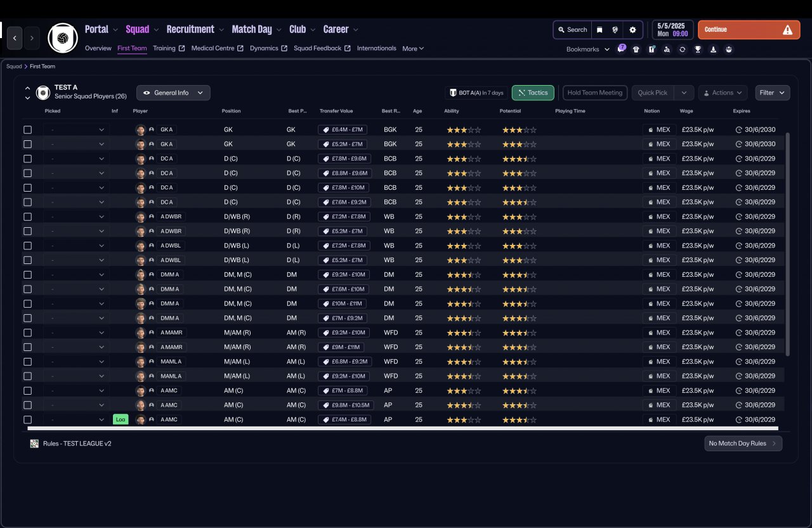The height and width of the screenshot is (528, 812).
Task: Click the MEX flag in the £9M - £11M row
Action: click(650, 347)
